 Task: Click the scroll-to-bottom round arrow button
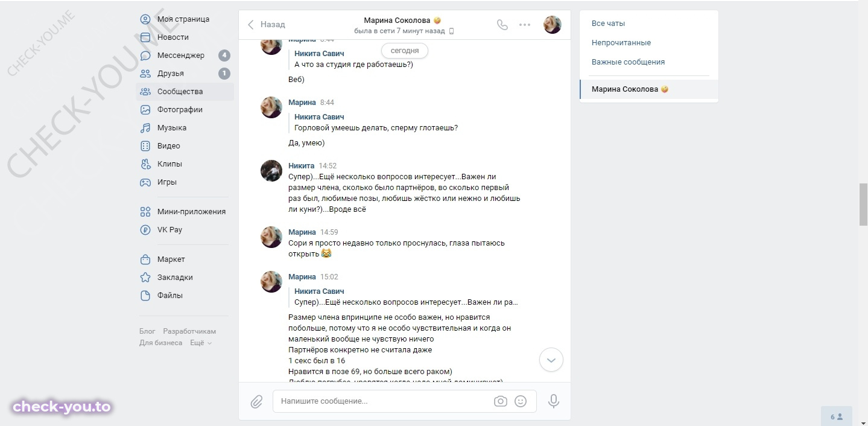tap(551, 360)
